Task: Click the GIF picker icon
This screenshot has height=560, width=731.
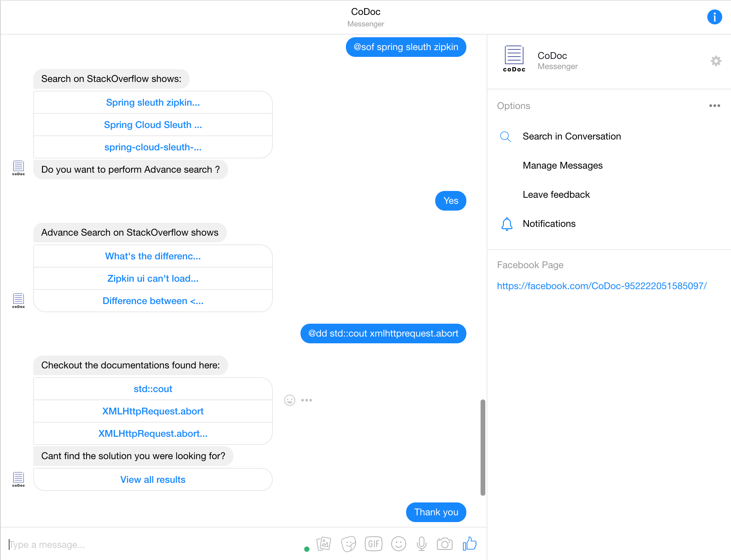Action: 374,544
